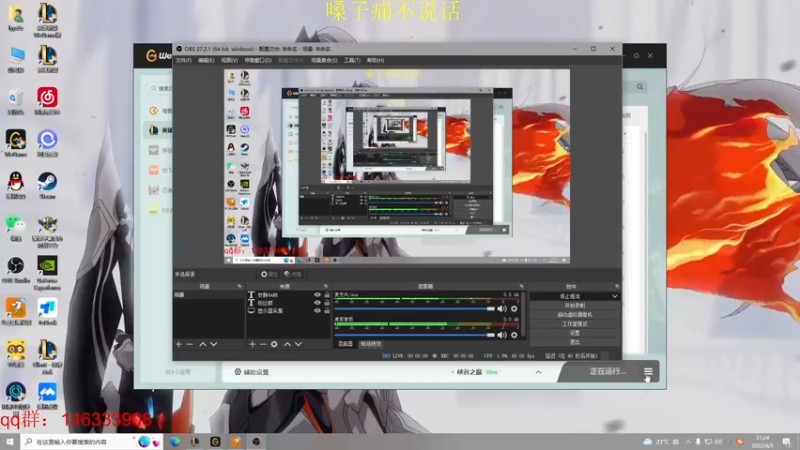Select League of Legends in WeGame sidebar
This screenshot has height=450, width=800.
point(159,131)
